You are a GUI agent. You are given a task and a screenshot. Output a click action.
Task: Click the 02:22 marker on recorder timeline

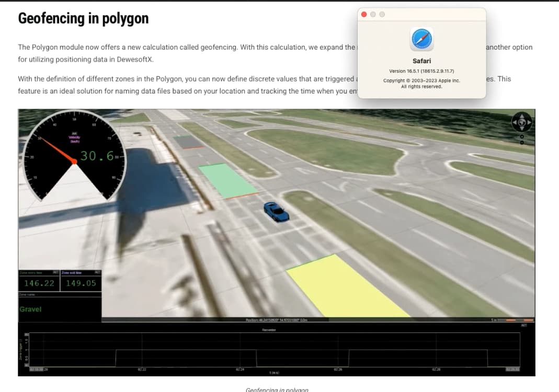pyautogui.click(x=142, y=370)
